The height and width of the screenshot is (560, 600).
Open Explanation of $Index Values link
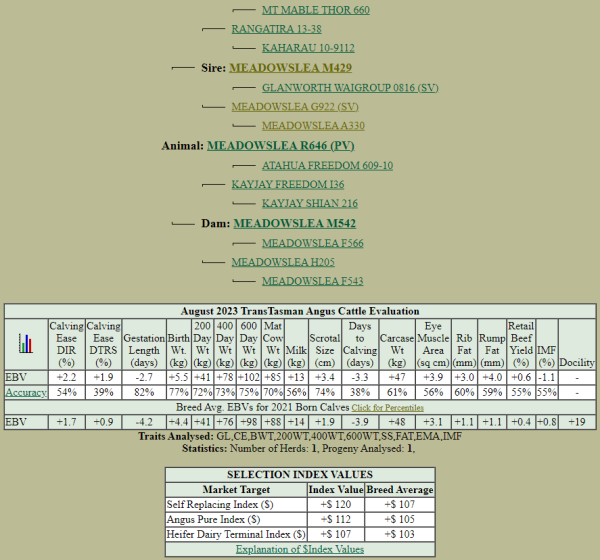[300, 549]
